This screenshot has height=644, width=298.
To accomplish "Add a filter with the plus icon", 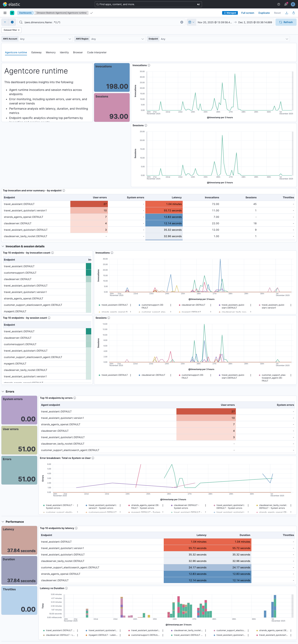I will coord(12,22).
